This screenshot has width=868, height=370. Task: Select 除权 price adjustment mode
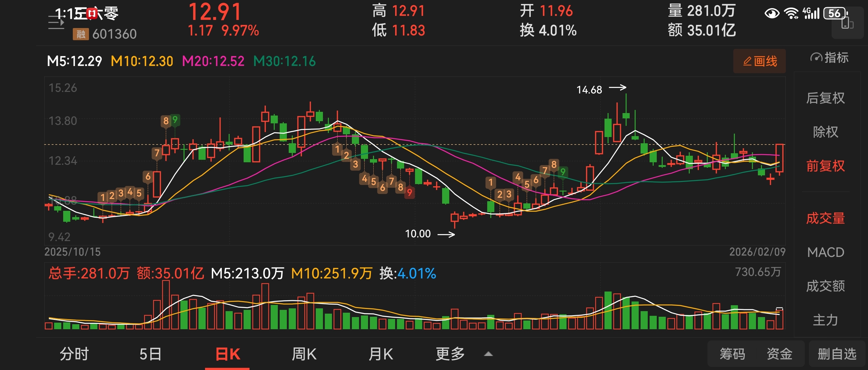click(x=825, y=132)
